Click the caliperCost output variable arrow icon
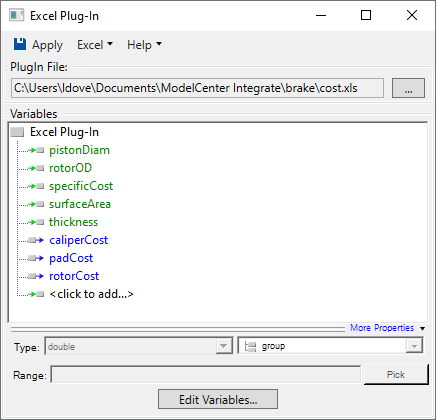This screenshot has height=420, width=436. coord(36,240)
